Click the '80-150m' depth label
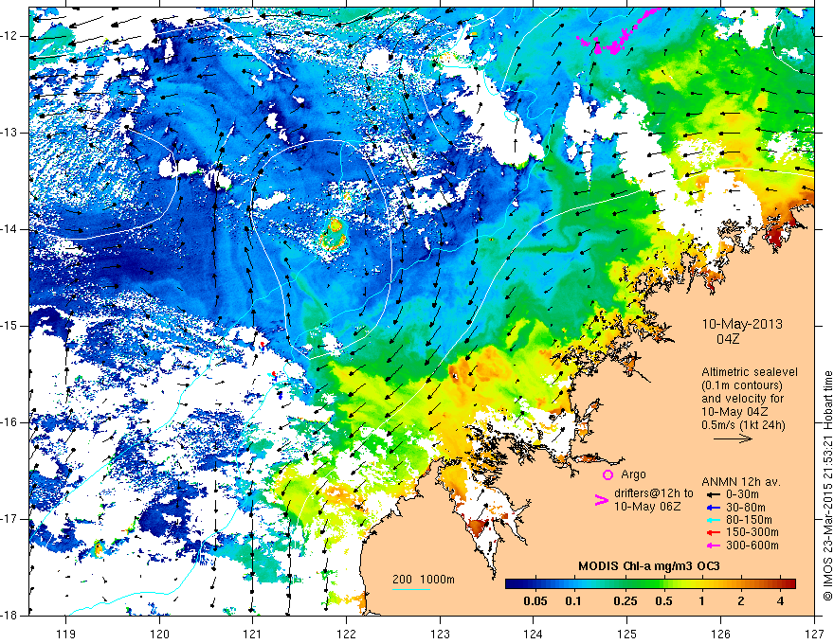The width and height of the screenshot is (834, 644). (x=749, y=520)
